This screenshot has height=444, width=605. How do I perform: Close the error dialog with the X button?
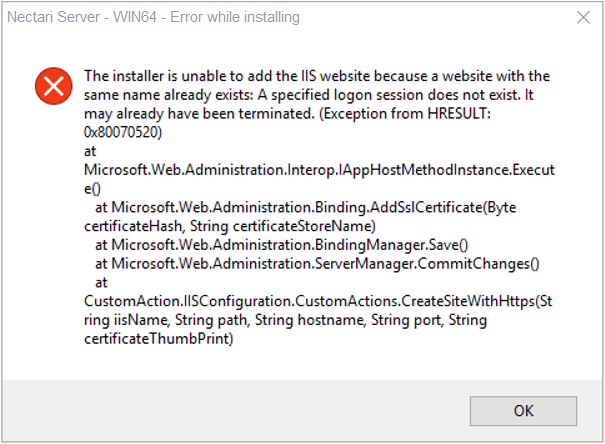coord(583,18)
